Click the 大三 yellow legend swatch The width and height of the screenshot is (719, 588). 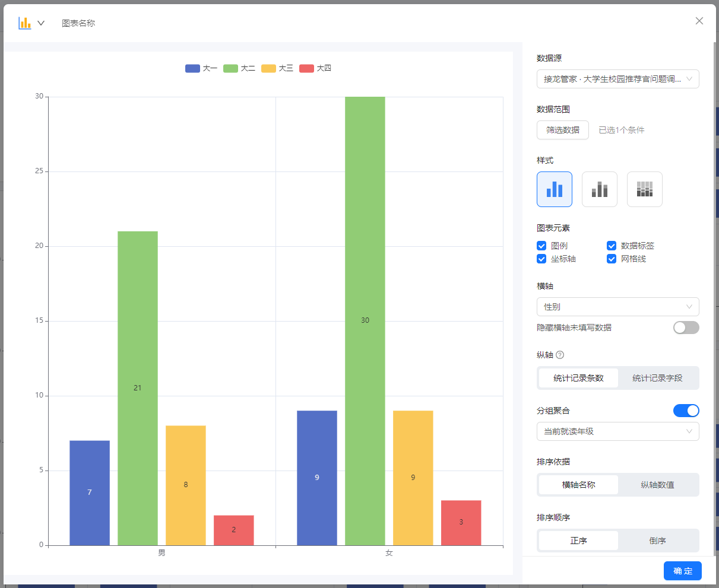(268, 68)
